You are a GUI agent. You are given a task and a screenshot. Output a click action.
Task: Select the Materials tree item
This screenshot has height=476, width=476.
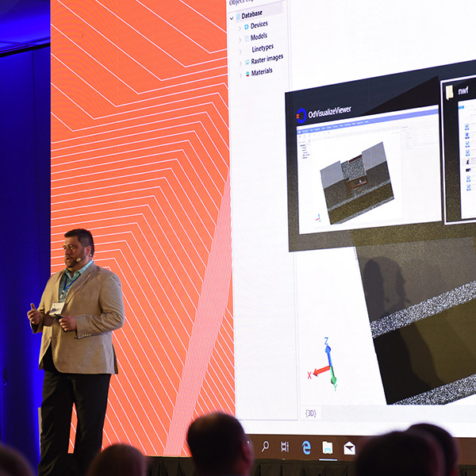pyautogui.click(x=262, y=72)
